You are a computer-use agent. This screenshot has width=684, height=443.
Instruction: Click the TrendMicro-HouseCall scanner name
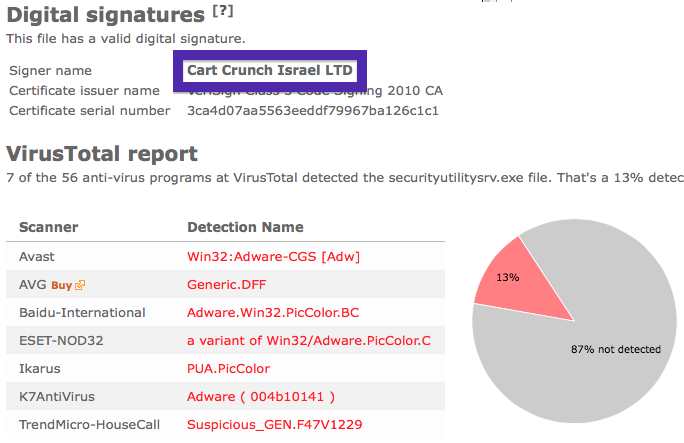point(89,424)
